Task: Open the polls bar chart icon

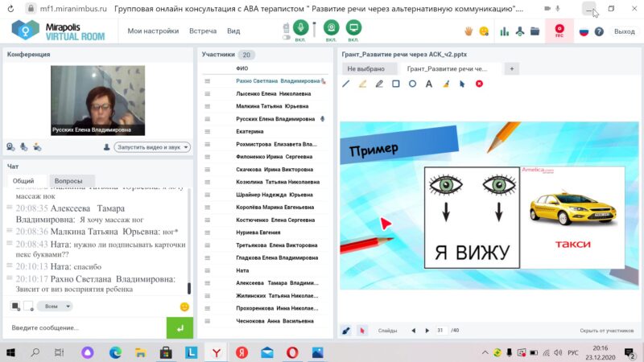Action: (x=505, y=31)
